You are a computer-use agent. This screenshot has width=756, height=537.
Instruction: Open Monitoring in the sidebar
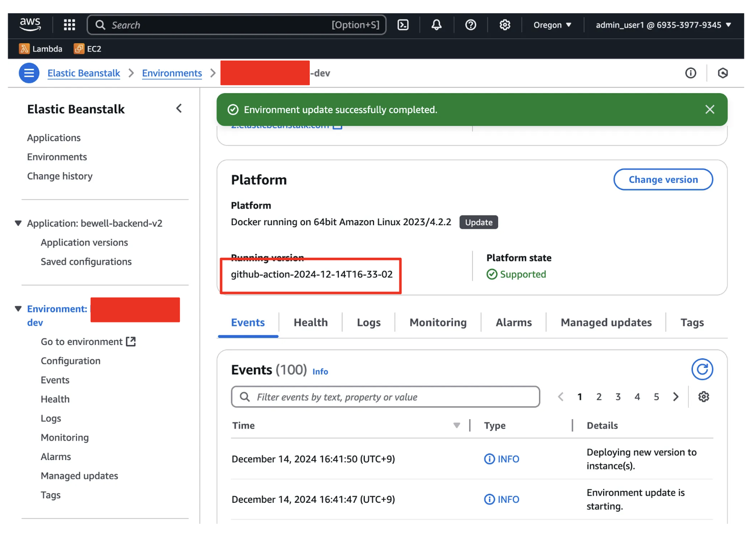tap(65, 437)
